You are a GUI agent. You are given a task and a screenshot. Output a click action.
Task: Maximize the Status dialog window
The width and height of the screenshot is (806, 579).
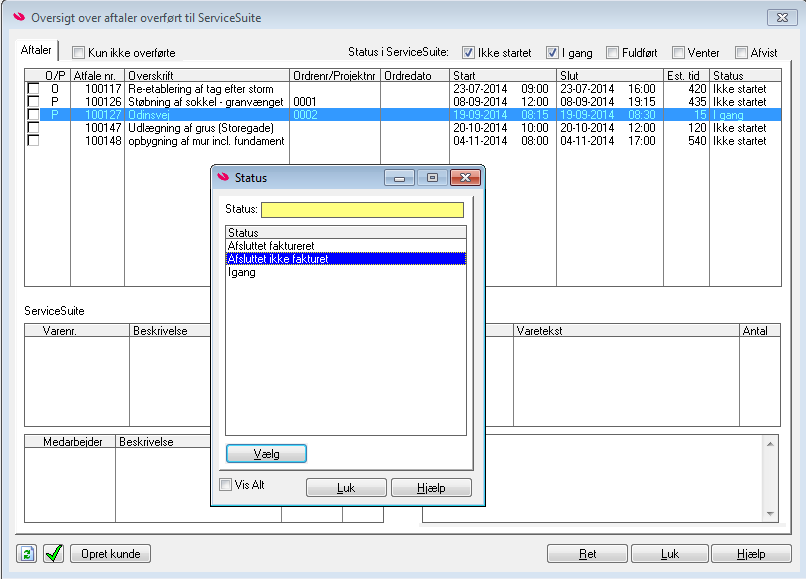coord(432,178)
